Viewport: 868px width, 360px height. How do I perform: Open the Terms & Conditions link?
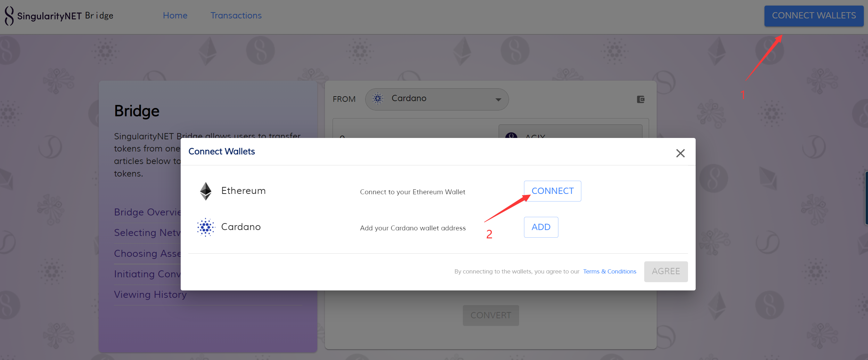click(x=609, y=271)
